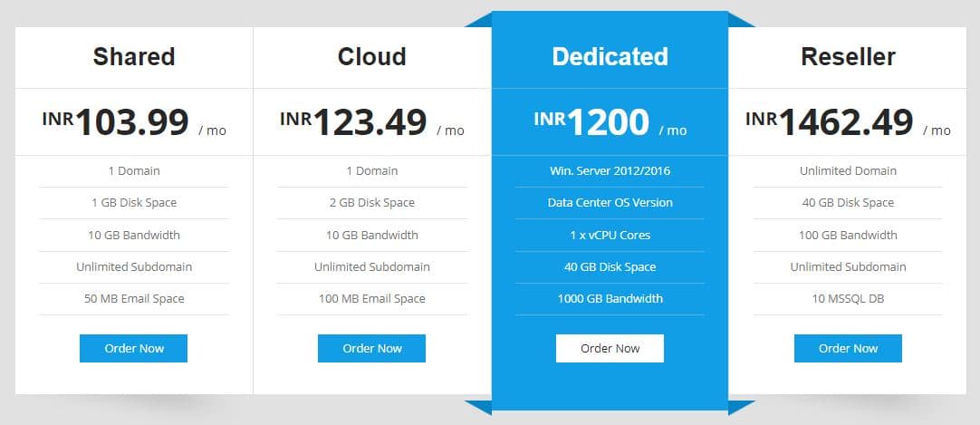Screen dimensions: 980x425
Task: Click Order Now under Cloud plan
Action: coord(371,348)
